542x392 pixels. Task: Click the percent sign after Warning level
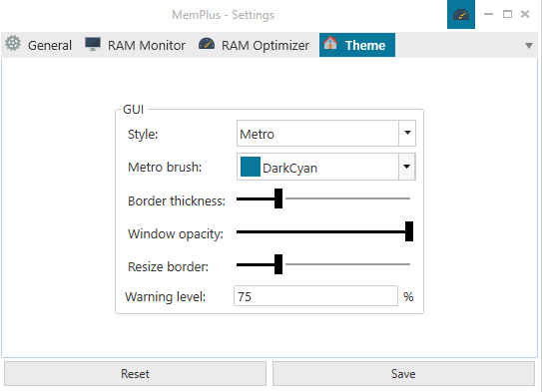tap(408, 296)
